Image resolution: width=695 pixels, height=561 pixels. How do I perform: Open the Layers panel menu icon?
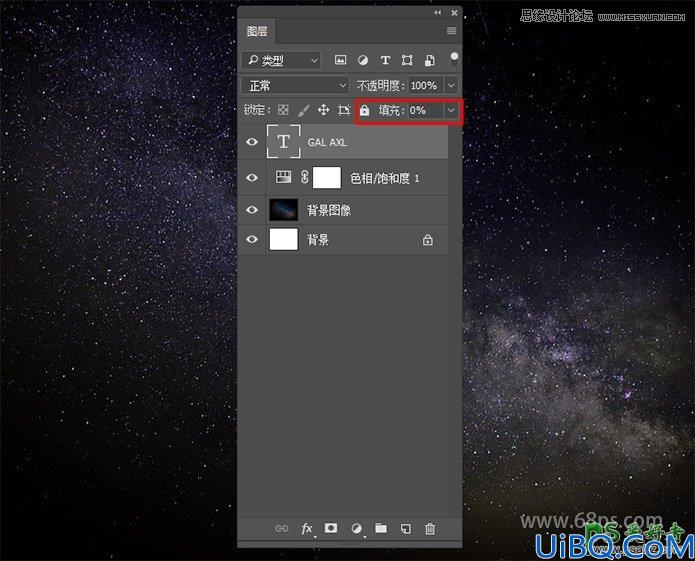pos(452,31)
